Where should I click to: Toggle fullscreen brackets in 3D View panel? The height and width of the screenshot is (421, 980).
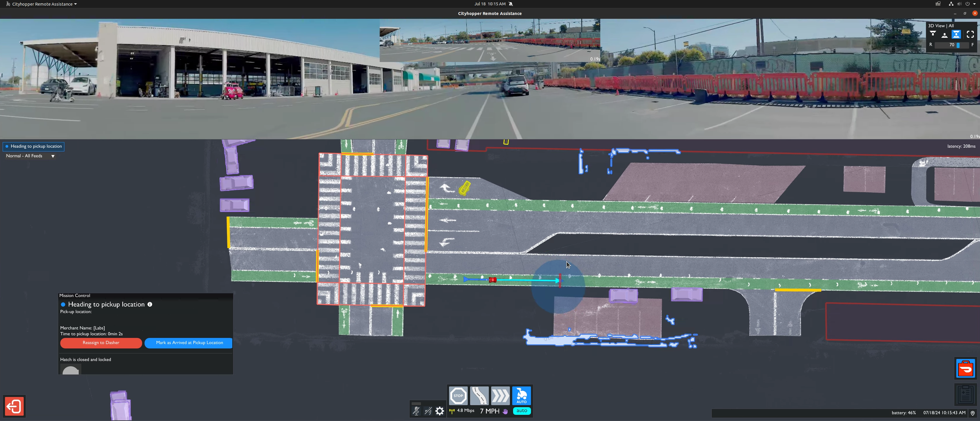coord(970,34)
